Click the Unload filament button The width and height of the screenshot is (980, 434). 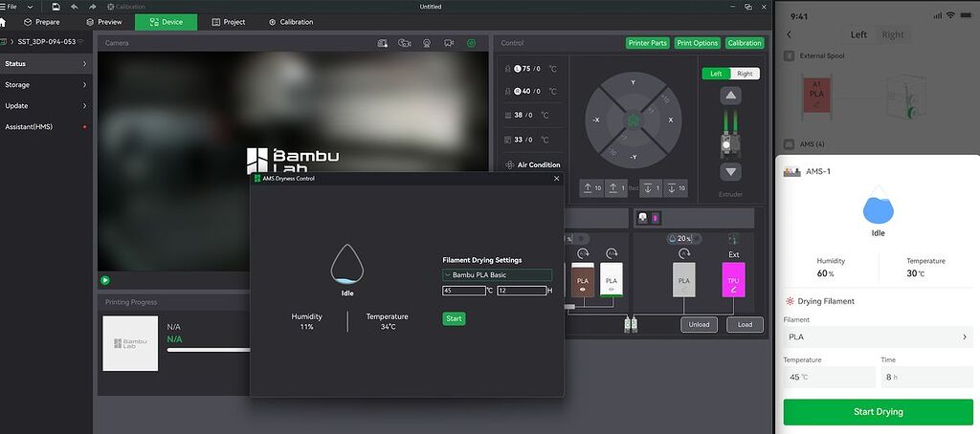699,325
